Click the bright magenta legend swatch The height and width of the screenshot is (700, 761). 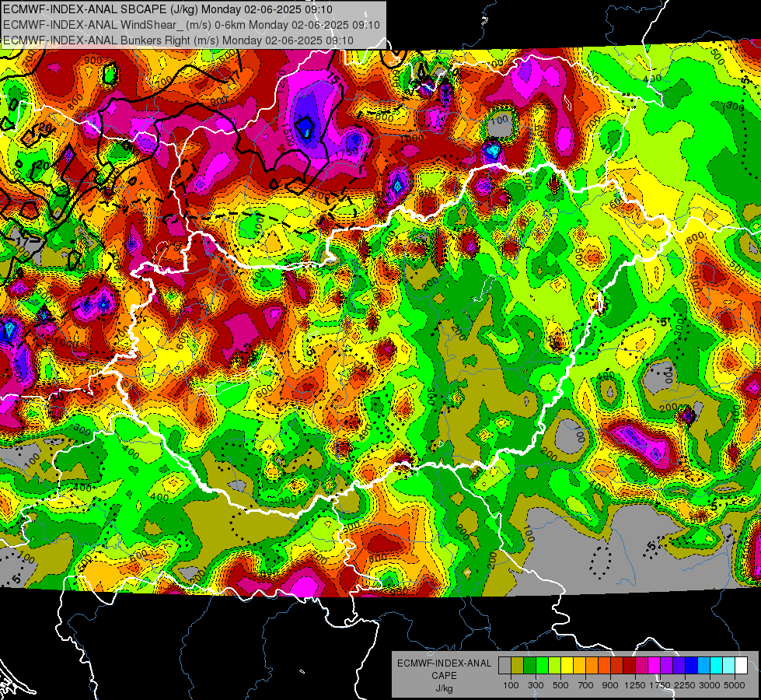tap(655, 666)
